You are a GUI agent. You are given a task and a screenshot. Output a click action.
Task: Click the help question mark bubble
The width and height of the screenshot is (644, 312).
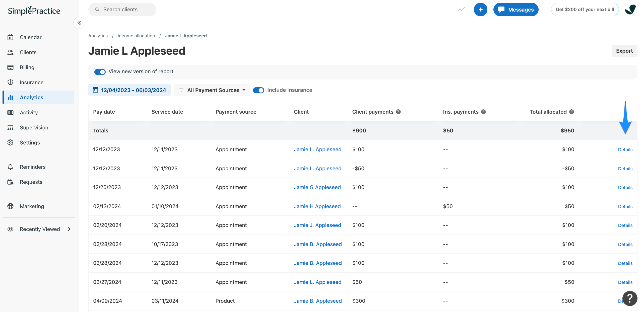click(630, 298)
